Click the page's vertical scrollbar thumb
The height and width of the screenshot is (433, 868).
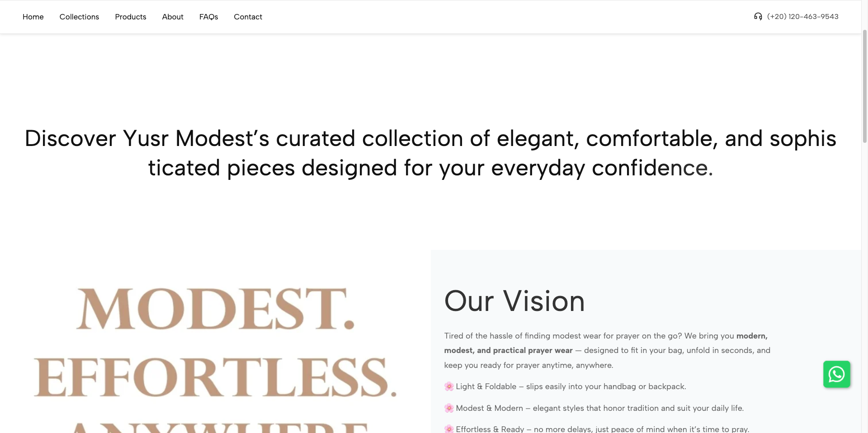click(864, 86)
